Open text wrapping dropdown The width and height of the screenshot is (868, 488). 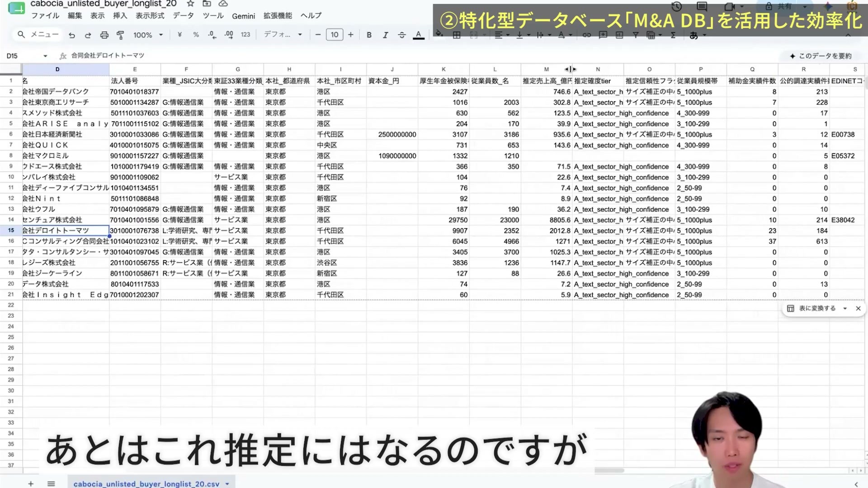tap(543, 35)
